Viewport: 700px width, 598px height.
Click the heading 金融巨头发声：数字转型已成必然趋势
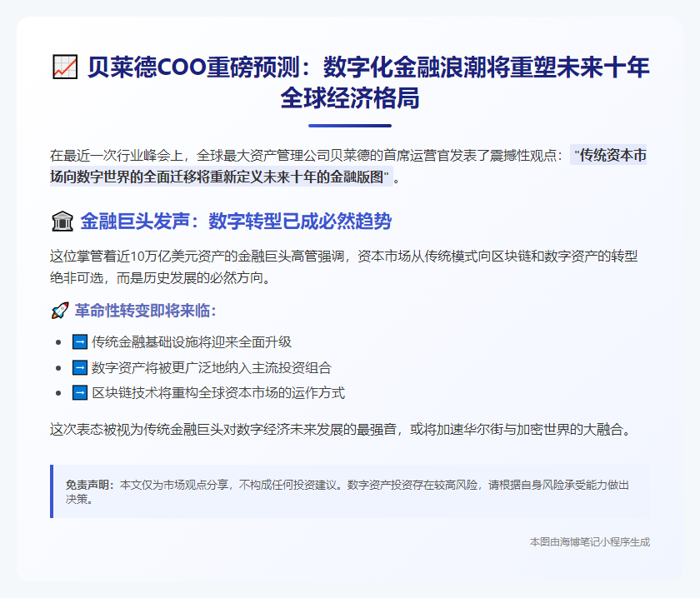coord(236,222)
